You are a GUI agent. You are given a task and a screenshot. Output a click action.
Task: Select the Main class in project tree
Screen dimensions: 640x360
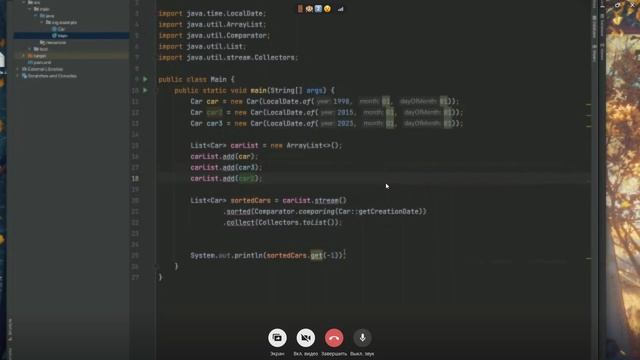[62, 36]
